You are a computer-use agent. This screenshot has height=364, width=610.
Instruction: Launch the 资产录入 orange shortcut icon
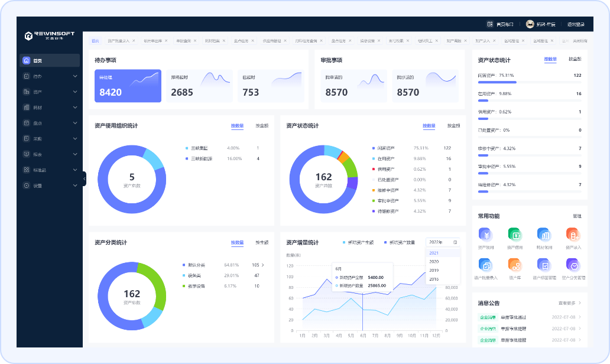572,235
